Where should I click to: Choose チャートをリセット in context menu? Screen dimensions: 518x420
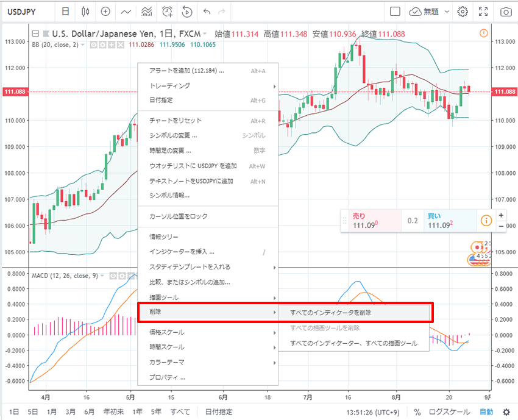(176, 121)
